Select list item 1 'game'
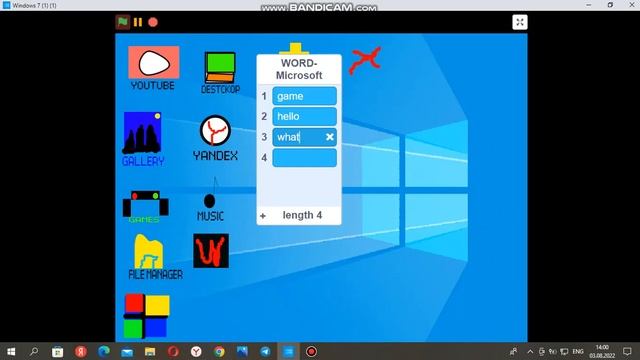This screenshot has width=640, height=360. coord(304,96)
